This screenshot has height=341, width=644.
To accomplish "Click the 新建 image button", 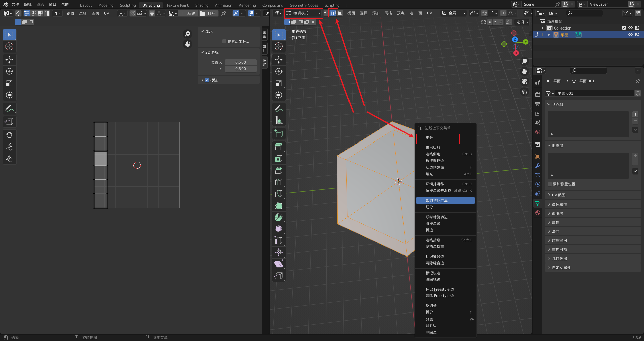I will click(187, 13).
